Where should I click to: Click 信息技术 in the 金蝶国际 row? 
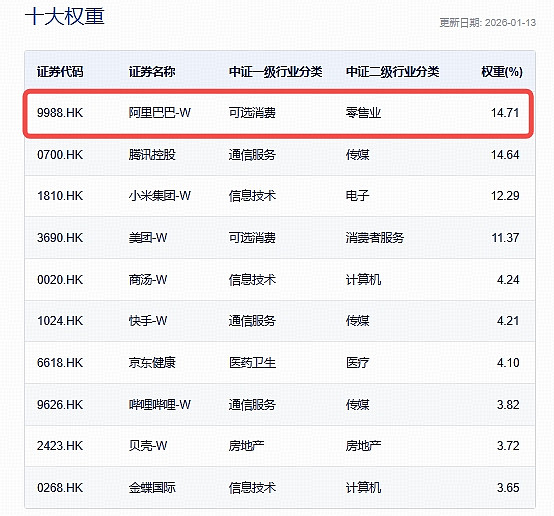tap(252, 488)
